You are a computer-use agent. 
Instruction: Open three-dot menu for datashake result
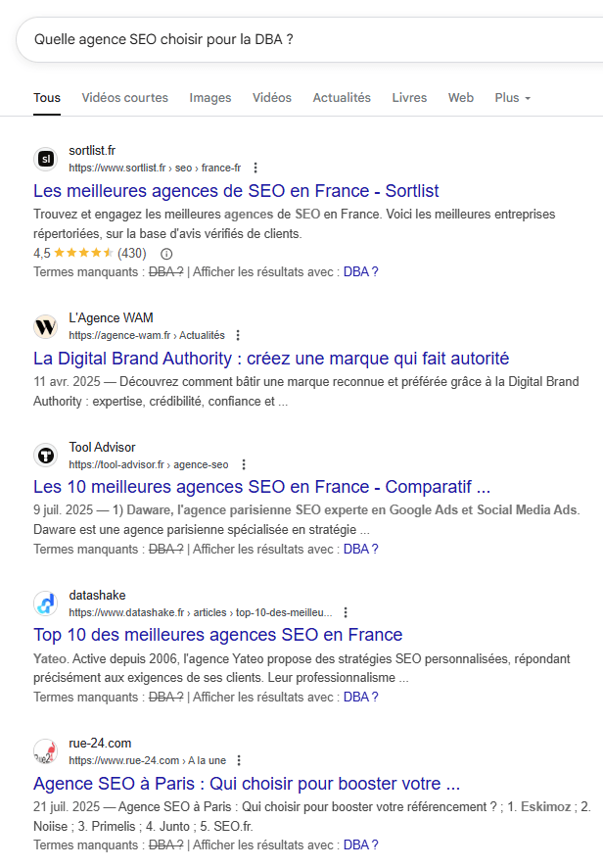349,612
